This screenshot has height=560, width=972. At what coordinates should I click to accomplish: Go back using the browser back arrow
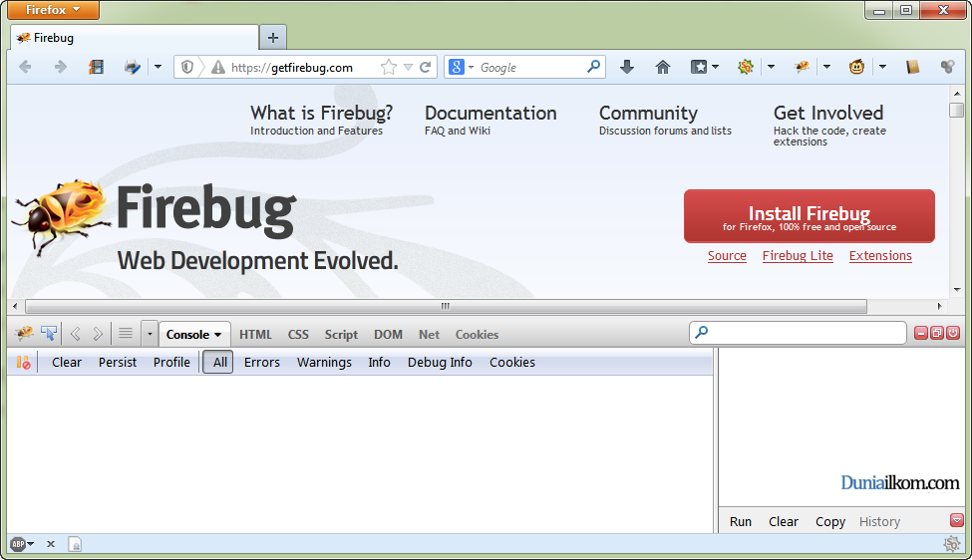tap(25, 67)
